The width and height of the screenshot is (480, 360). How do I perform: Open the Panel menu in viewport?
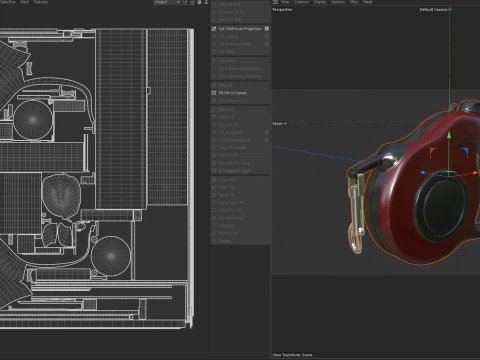click(x=367, y=2)
